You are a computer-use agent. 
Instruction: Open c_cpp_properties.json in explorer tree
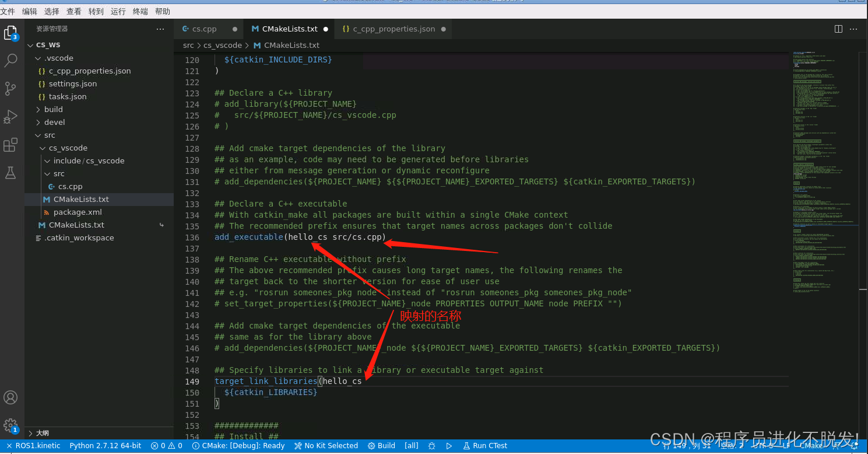[90, 71]
